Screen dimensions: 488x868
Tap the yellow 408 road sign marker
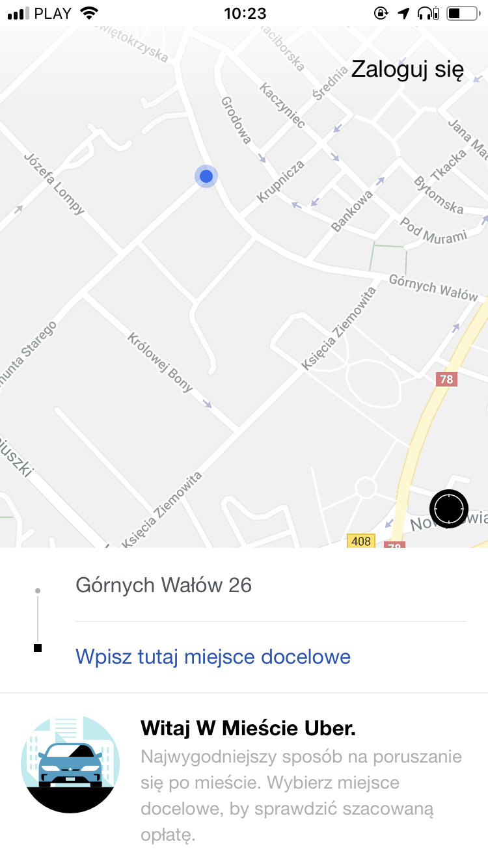[x=360, y=541]
